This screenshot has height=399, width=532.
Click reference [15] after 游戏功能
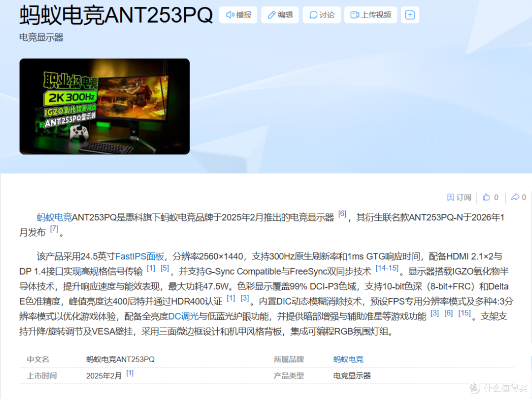click(x=465, y=313)
